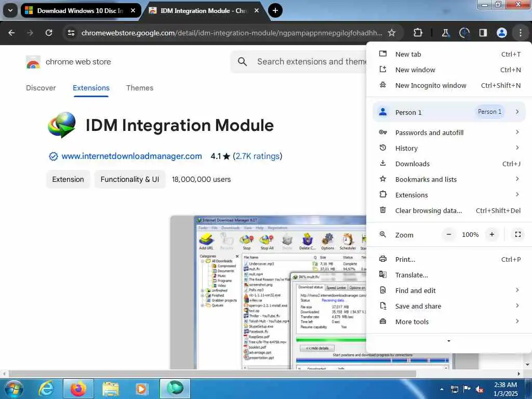Screen dimensions: 532x399
Task: Click the address bar URL
Action: point(232,33)
